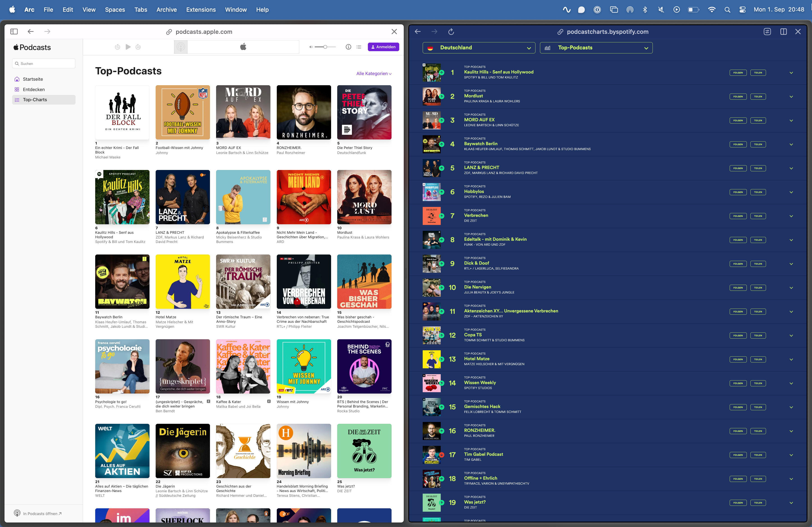Image resolution: width=812 pixels, height=527 pixels.
Task: Click the Anmelden sign-in button
Action: pyautogui.click(x=383, y=47)
